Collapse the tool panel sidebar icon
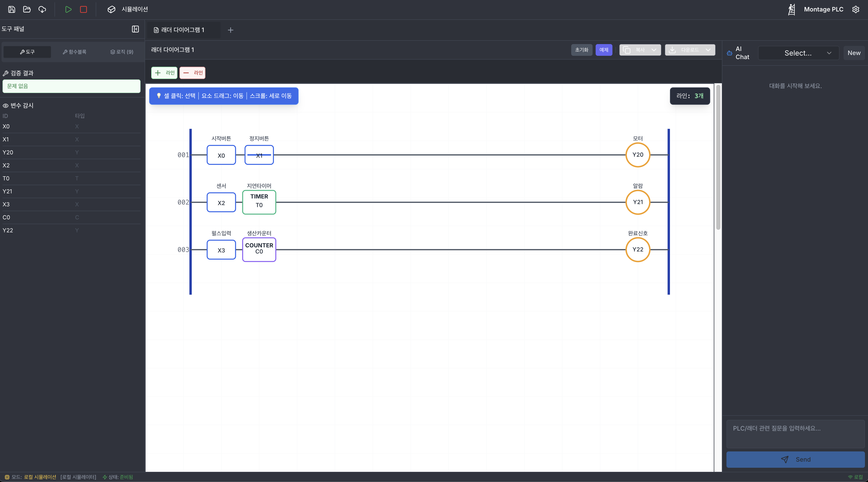868x482 pixels. (135, 29)
